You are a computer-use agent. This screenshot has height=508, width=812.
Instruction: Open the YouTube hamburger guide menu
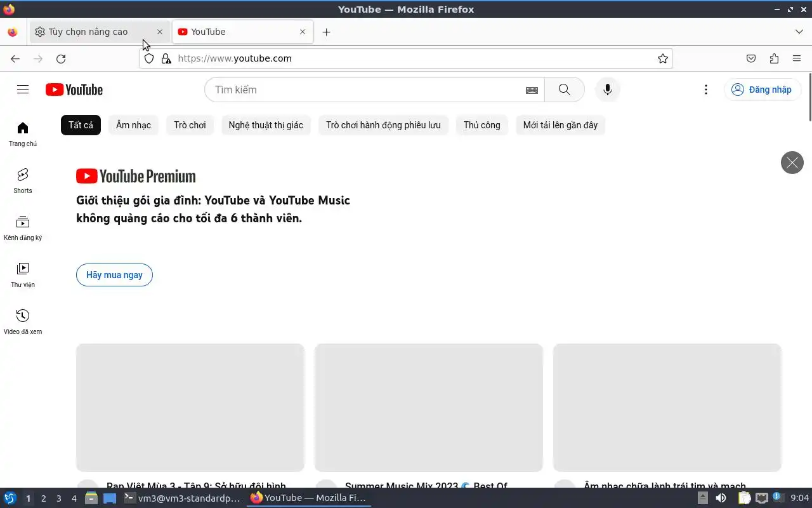point(23,90)
